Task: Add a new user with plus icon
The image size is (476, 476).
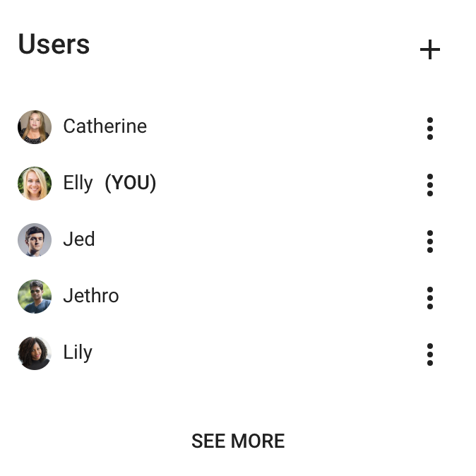Action: pos(429,49)
